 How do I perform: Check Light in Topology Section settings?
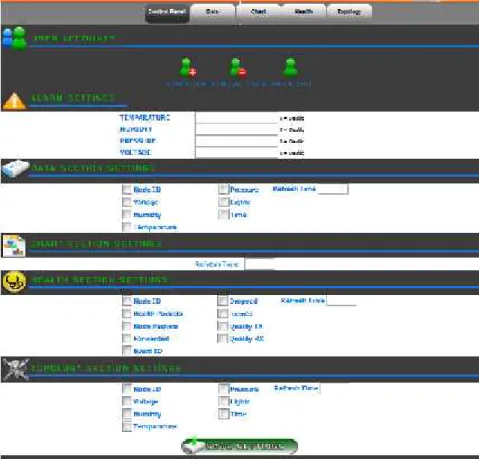(223, 401)
